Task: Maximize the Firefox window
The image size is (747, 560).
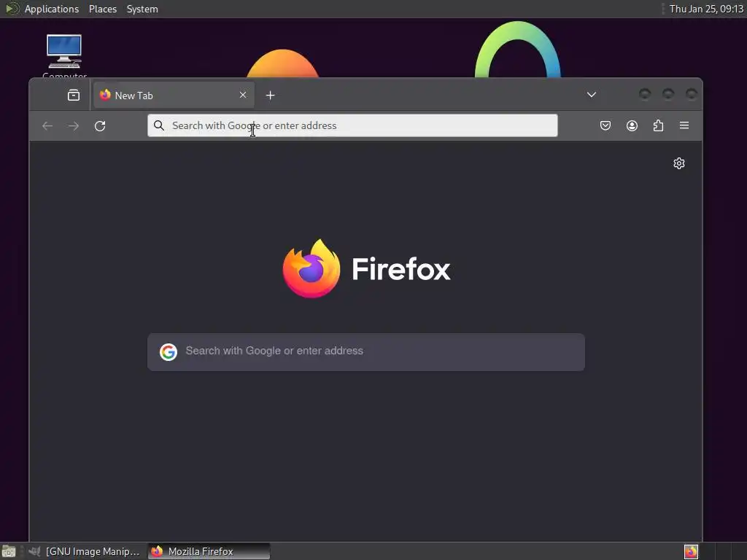Action: click(x=668, y=94)
